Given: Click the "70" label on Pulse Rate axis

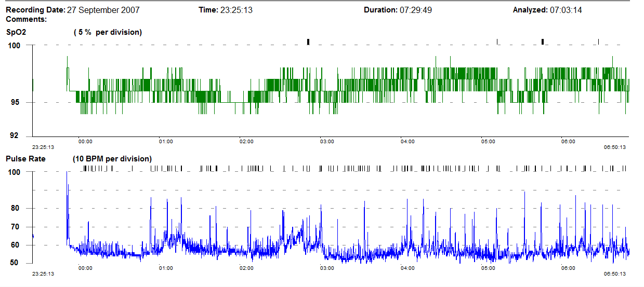Looking at the screenshot, I should pos(16,227).
